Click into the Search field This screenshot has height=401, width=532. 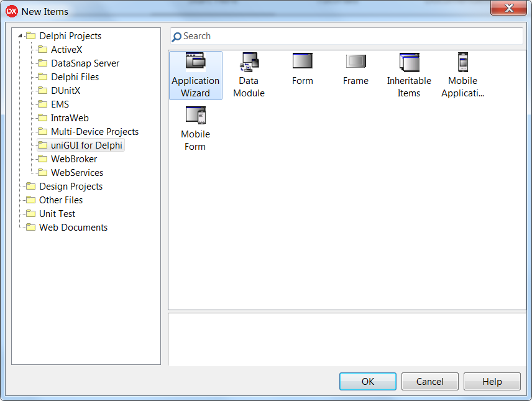[x=347, y=36]
